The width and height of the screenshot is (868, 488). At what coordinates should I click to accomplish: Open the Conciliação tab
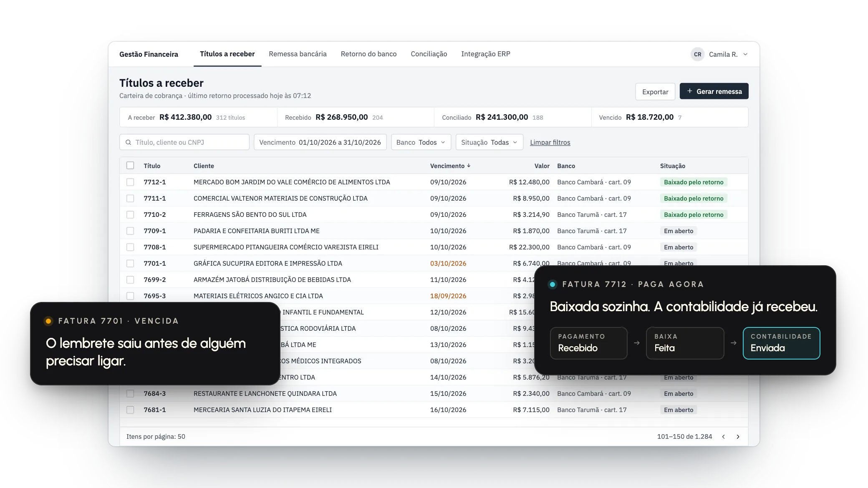[x=429, y=54]
